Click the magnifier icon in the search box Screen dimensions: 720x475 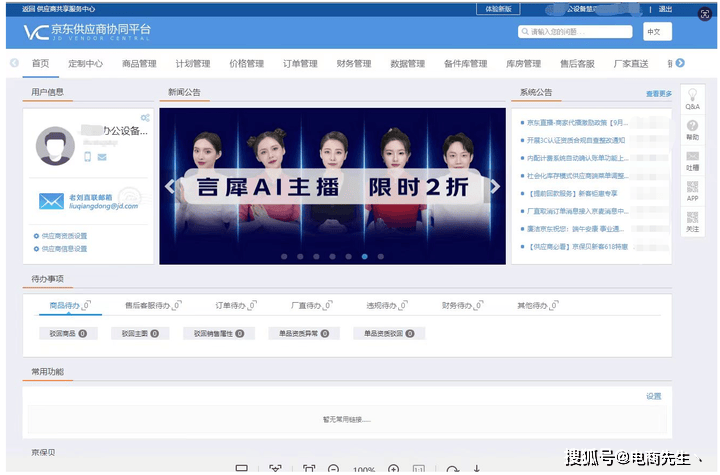pyautogui.click(x=525, y=32)
